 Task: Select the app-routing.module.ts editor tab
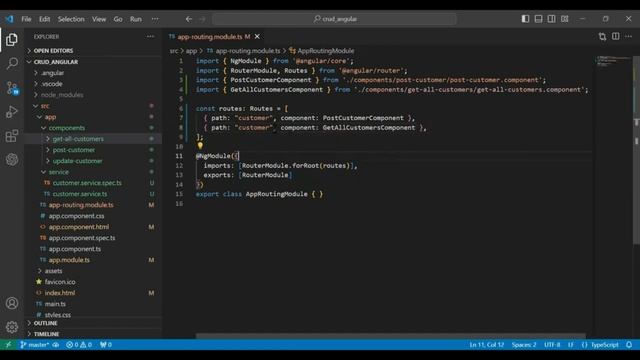(214, 37)
